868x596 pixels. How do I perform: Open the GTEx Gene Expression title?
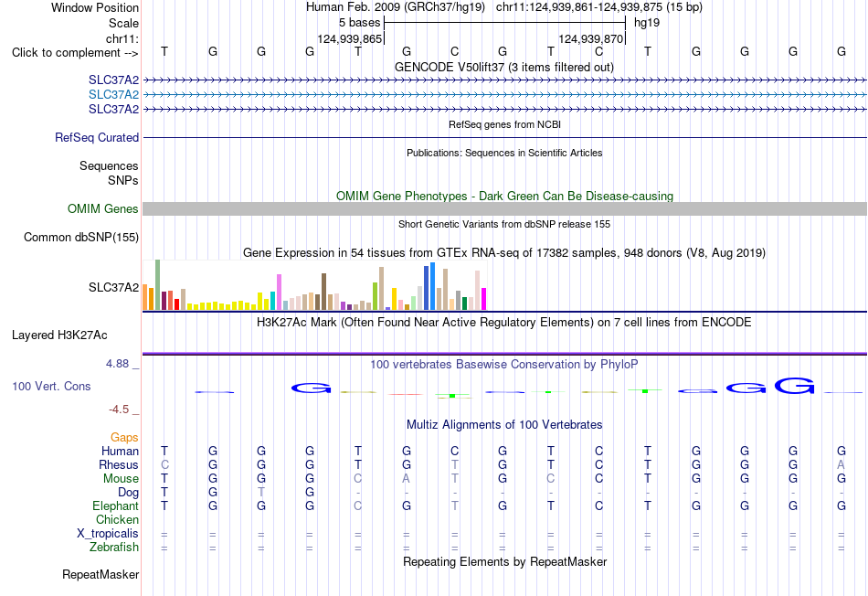(504, 252)
